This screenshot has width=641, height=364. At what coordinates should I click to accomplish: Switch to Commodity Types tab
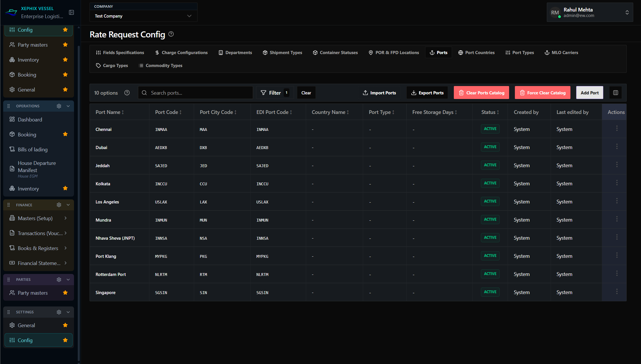click(161, 65)
